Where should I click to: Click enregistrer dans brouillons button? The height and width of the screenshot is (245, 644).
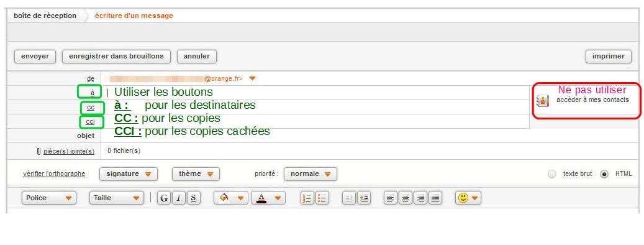[x=116, y=57]
